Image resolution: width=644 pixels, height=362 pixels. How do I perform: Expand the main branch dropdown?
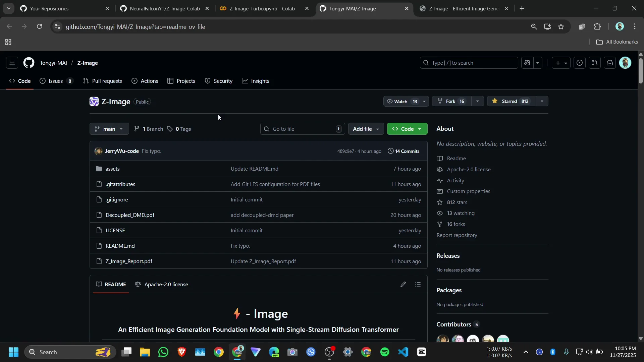(x=109, y=129)
